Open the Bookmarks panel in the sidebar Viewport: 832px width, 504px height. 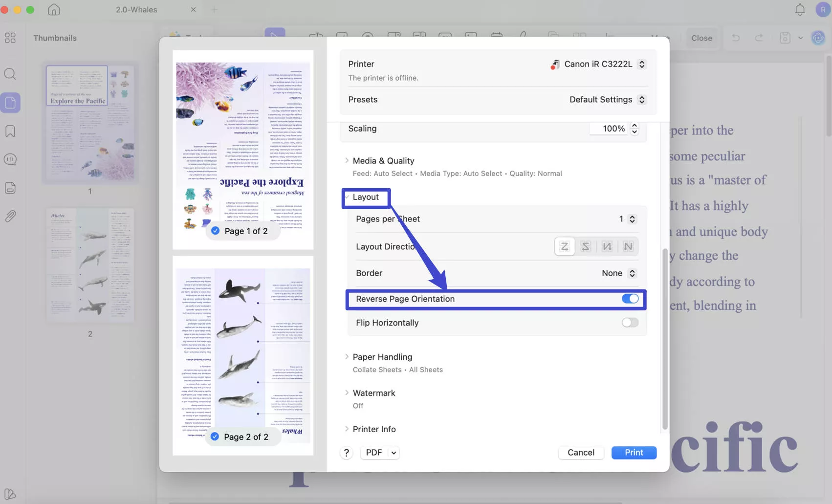point(10,131)
